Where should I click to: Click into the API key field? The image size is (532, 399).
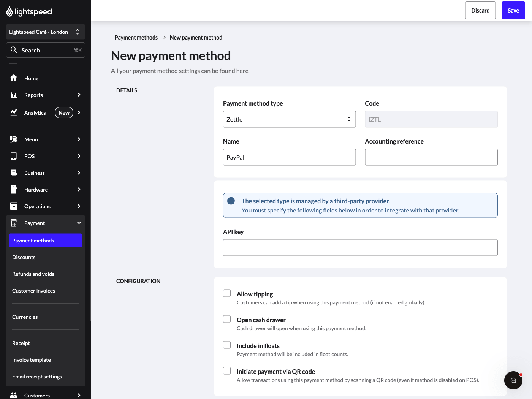(x=360, y=248)
